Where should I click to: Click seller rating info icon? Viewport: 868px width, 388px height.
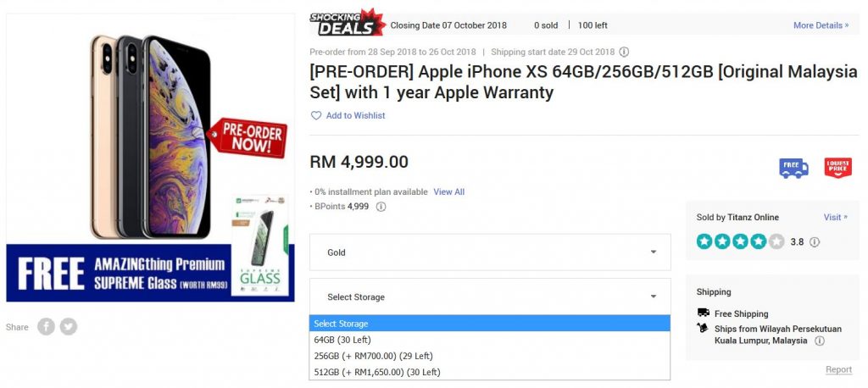[x=815, y=242]
